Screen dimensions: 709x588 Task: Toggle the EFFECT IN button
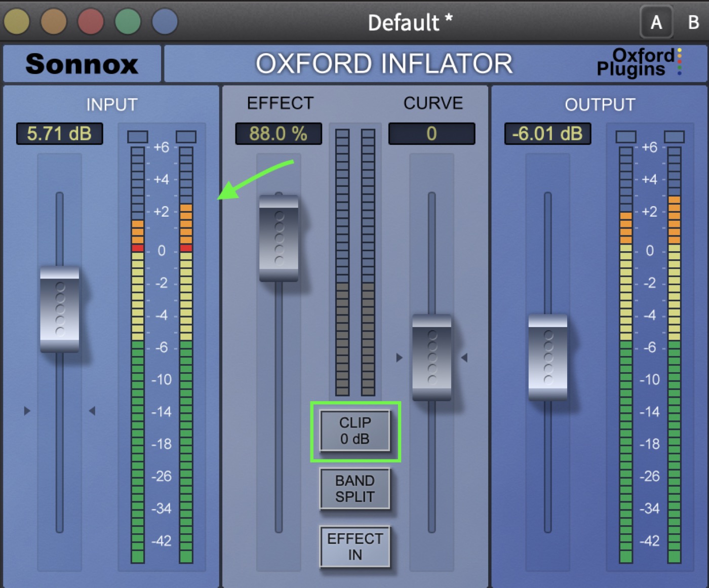[x=355, y=547]
